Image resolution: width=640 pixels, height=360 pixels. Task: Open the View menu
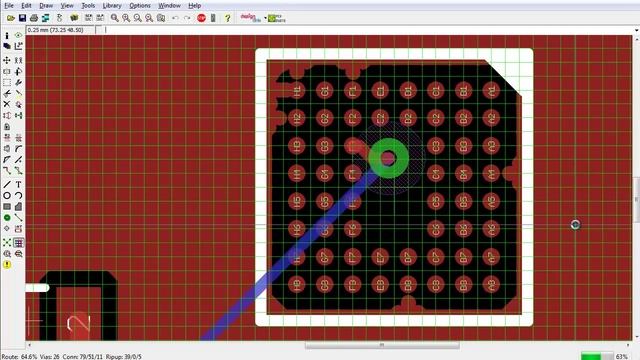pyautogui.click(x=67, y=5)
